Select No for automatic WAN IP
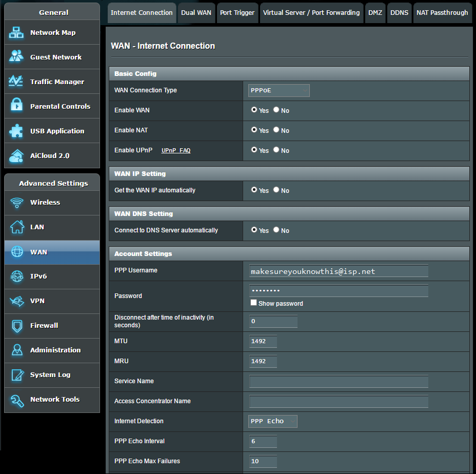476x474 pixels. click(x=276, y=190)
